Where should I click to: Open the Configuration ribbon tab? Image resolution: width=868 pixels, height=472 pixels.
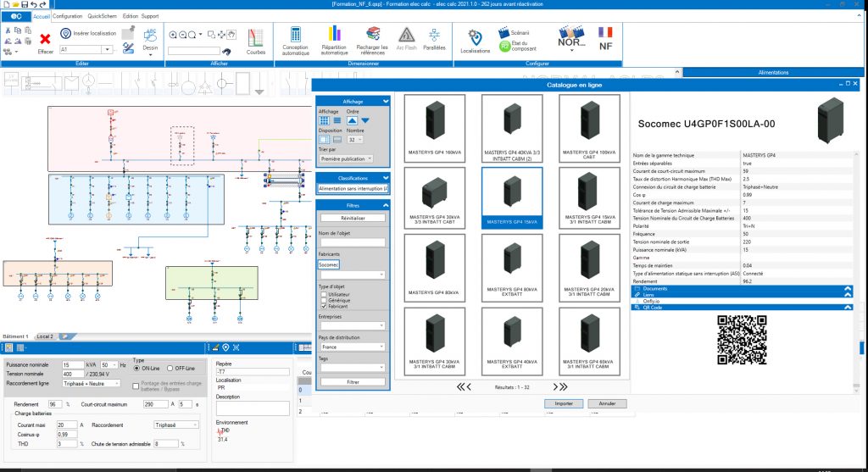(x=68, y=16)
